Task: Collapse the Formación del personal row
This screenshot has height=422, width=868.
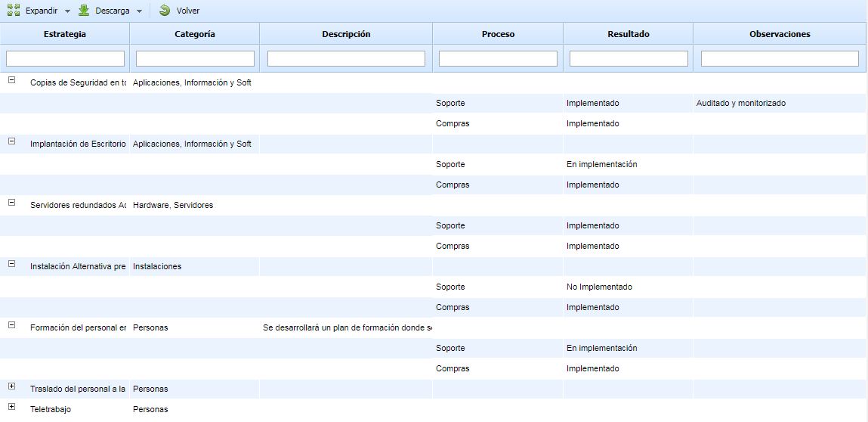Action: [x=11, y=324]
